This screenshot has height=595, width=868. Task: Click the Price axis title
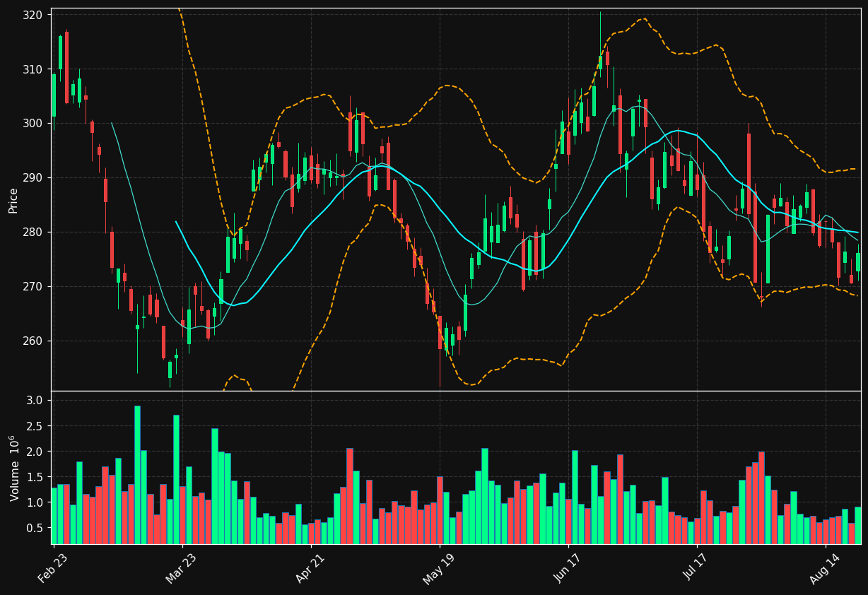(x=13, y=200)
